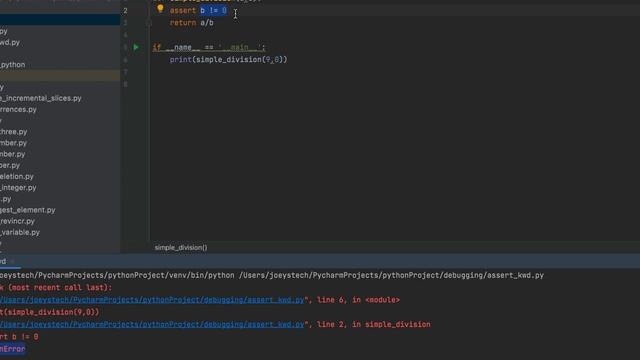Open file ending "rrences.py" in tree
Screen dimensions: 640x360
18,109
